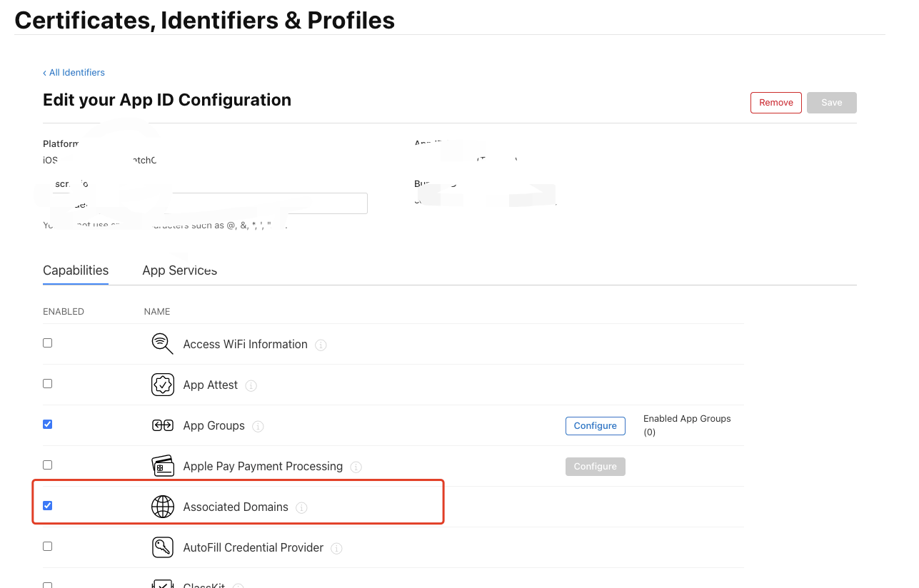Open info tooltip for Access WiFi Information
Screen dimensions: 919x588
pos(321,345)
